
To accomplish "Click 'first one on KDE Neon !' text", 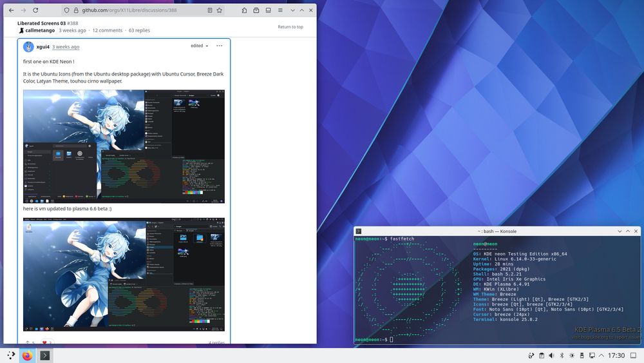I will 48,61.
